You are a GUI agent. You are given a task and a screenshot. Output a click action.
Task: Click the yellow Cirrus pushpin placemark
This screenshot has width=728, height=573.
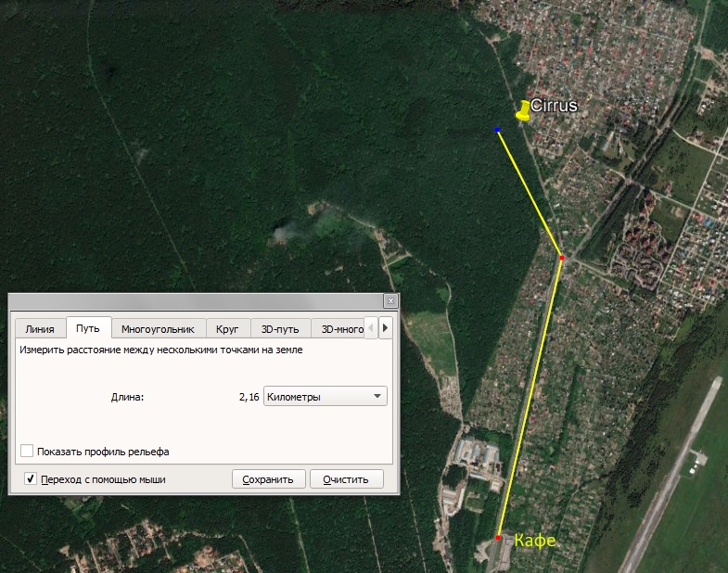[523, 111]
